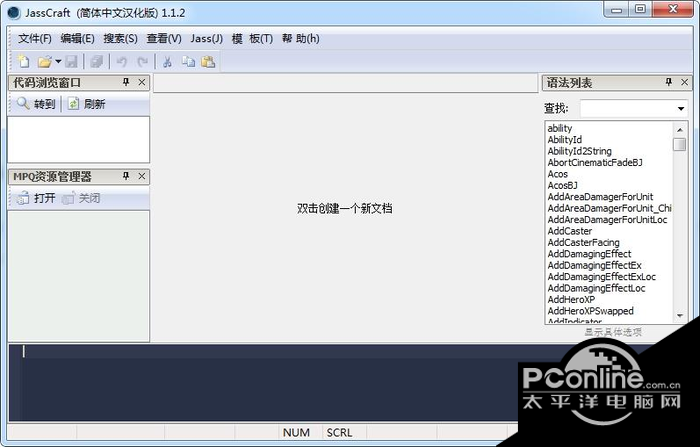The height and width of the screenshot is (447, 700).
Task: Click the 转到 button in code browser
Action: point(36,104)
